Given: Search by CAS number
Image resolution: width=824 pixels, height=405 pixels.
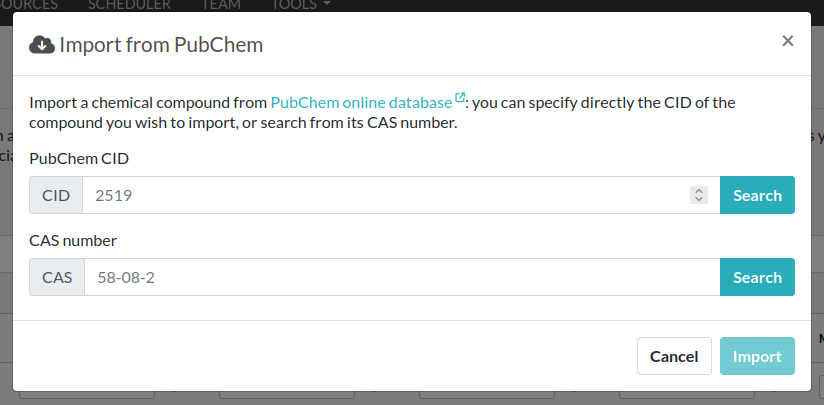Looking at the screenshot, I should coord(757,277).
